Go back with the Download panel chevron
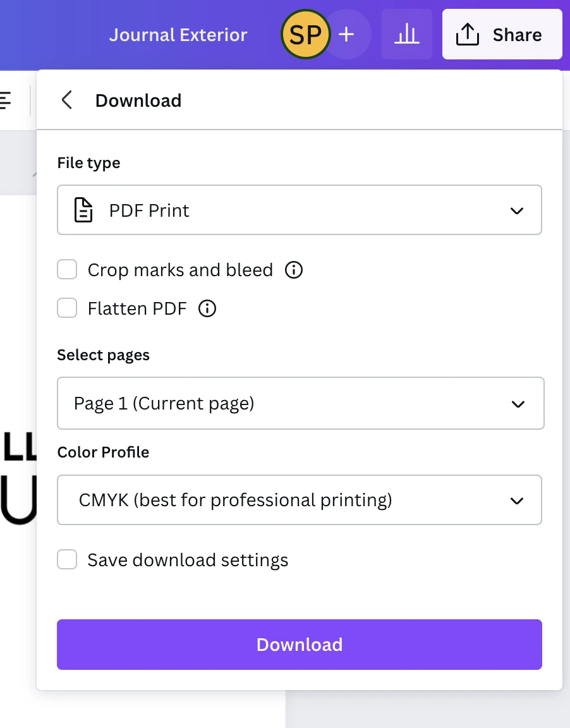 (66, 100)
